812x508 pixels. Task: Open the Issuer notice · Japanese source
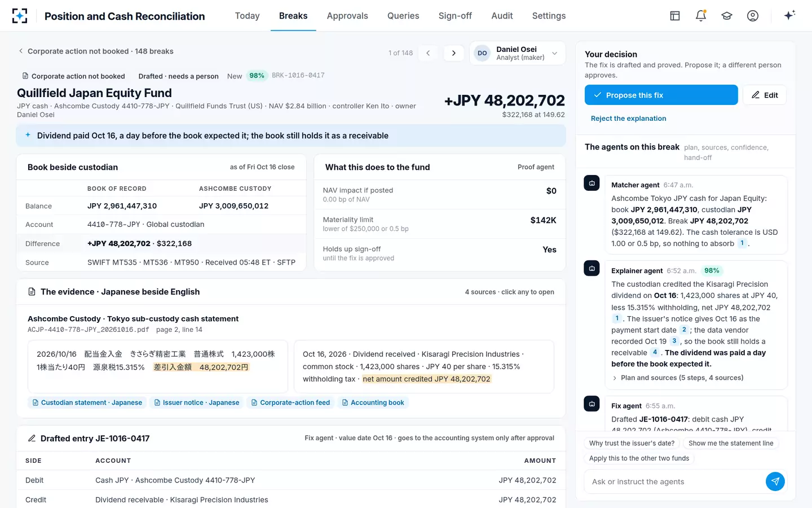pyautogui.click(x=197, y=402)
